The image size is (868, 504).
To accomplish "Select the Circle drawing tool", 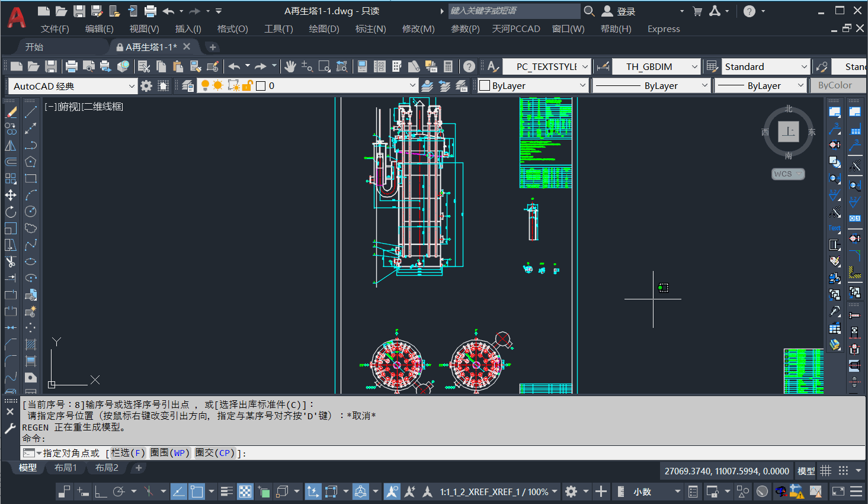I will [31, 212].
